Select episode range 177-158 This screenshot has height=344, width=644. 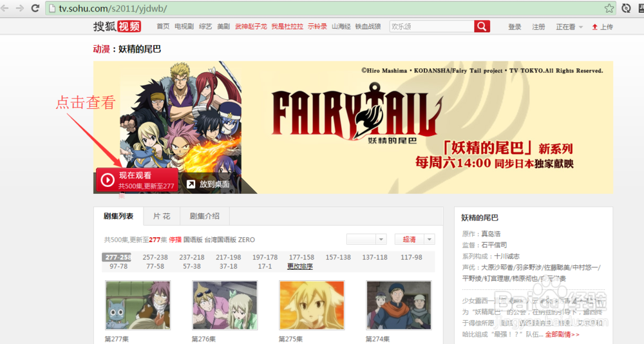tap(301, 257)
